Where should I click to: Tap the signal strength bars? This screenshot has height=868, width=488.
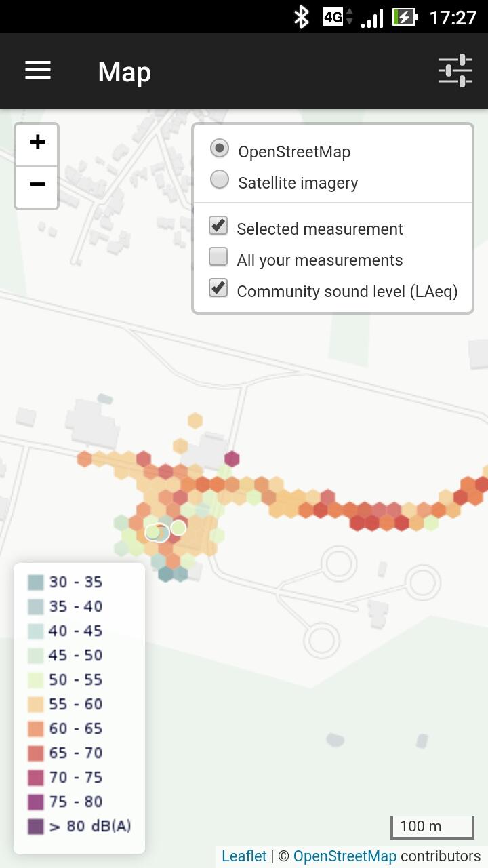point(372,18)
